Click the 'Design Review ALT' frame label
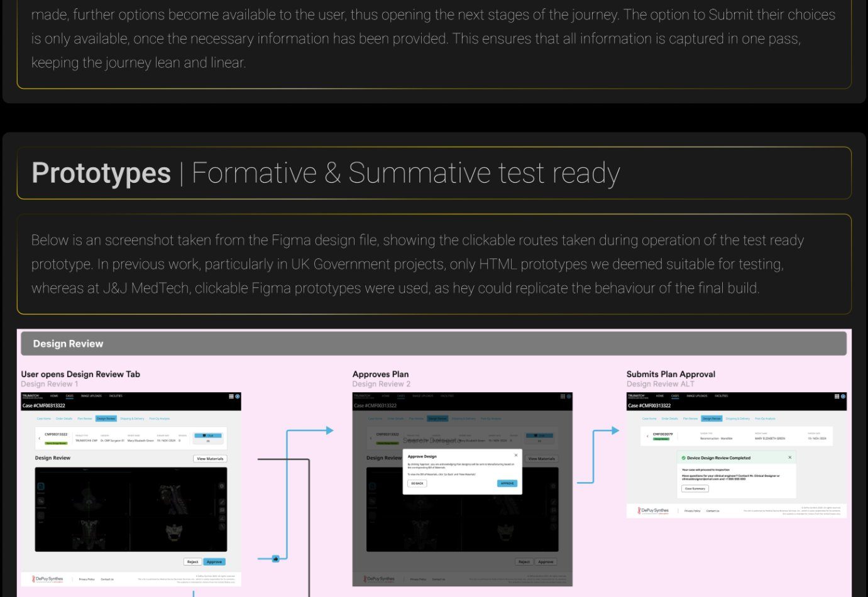868x597 pixels. tap(660, 384)
